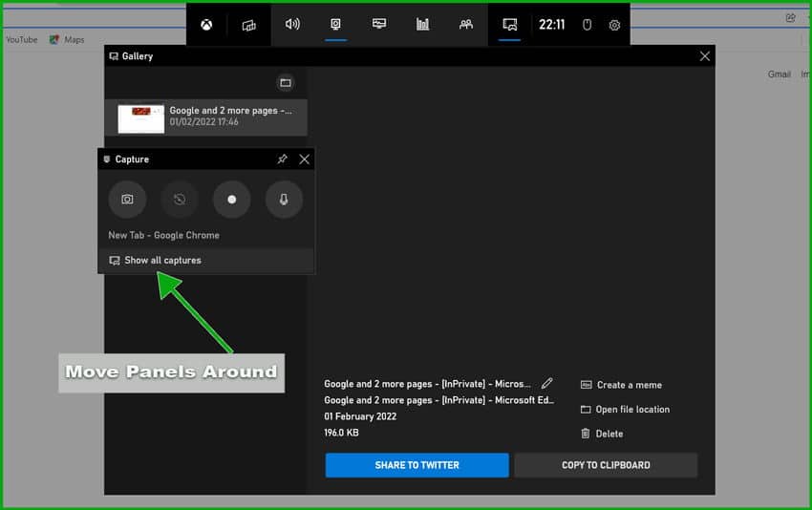Take a screenshot with camera button
The height and width of the screenshot is (510, 812).
tap(127, 200)
